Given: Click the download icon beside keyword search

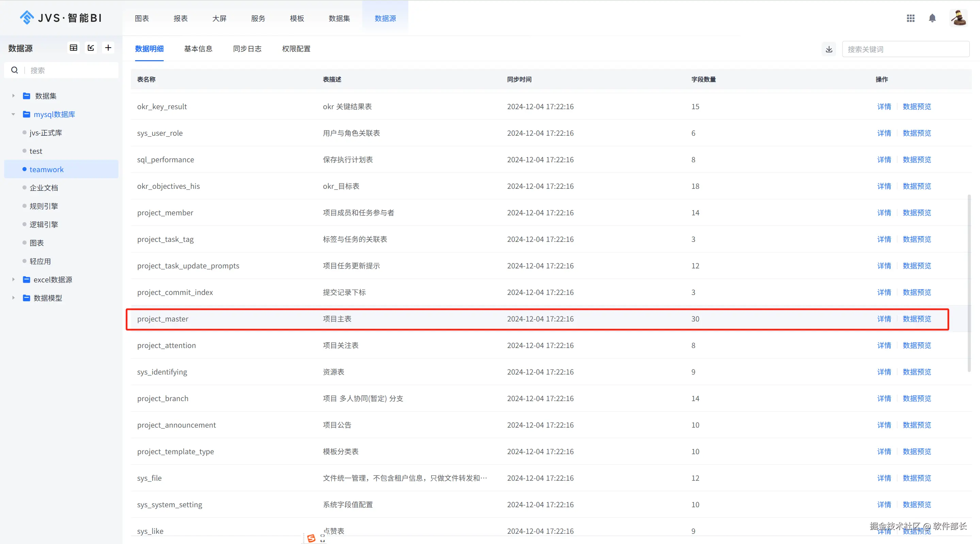Looking at the screenshot, I should [829, 49].
